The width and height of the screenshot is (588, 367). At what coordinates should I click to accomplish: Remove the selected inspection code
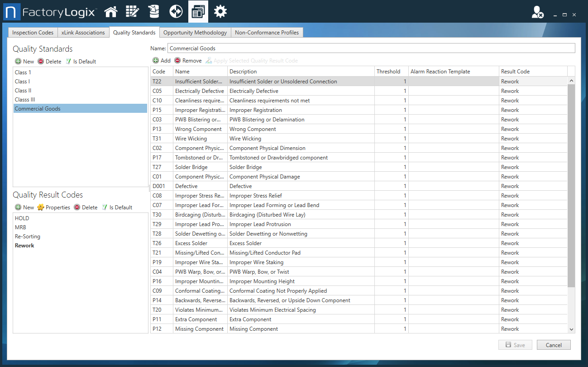[x=188, y=61]
